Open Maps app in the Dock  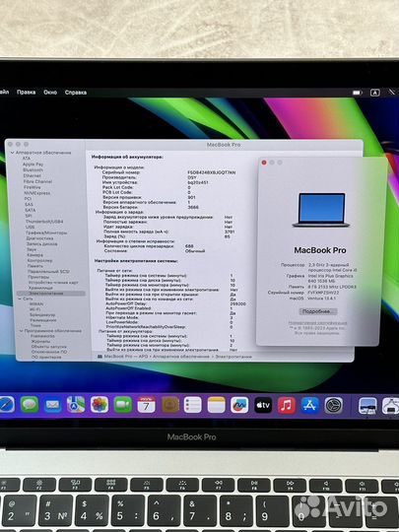point(76,405)
